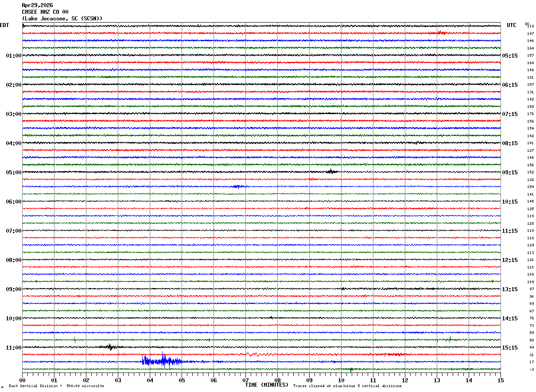
Task: Select the small blue burst near minute 7
Action: (238, 186)
